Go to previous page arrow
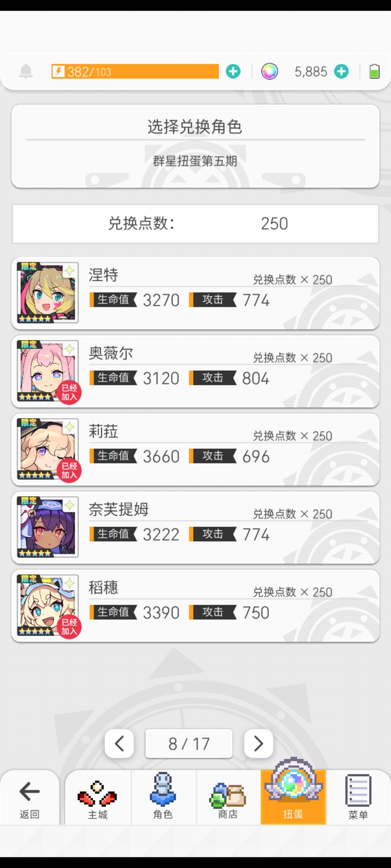 pos(119,744)
